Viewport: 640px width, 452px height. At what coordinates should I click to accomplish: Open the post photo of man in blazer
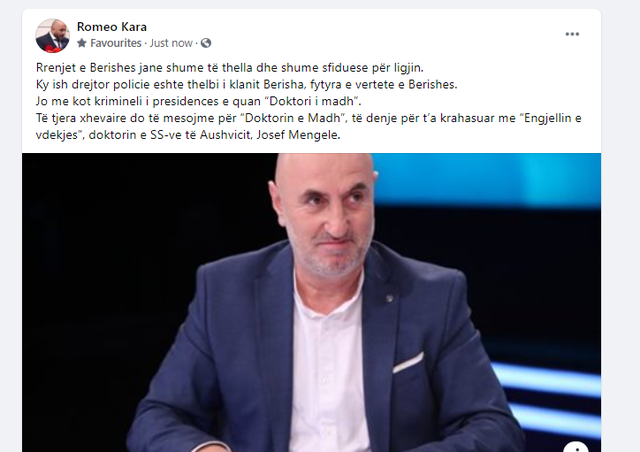click(311, 303)
